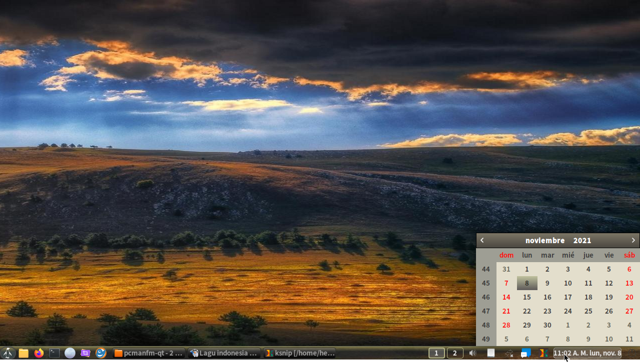The height and width of the screenshot is (364, 640).
Task: Open the noviembre month selector
Action: [545, 240]
